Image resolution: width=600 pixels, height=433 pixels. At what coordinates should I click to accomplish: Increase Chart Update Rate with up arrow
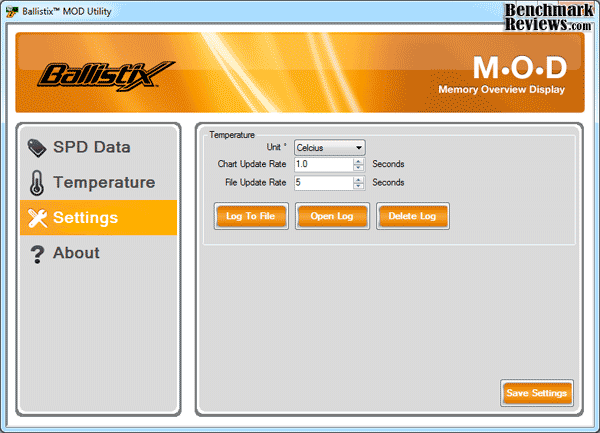tap(359, 161)
